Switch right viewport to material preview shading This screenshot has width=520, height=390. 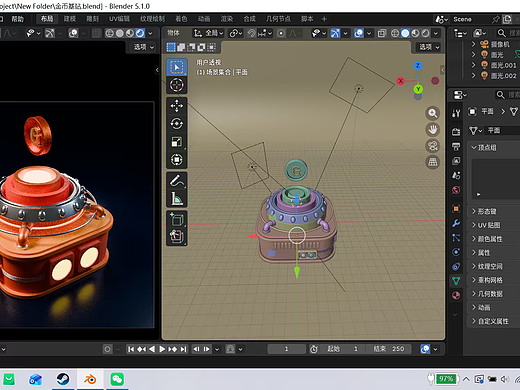(x=415, y=33)
